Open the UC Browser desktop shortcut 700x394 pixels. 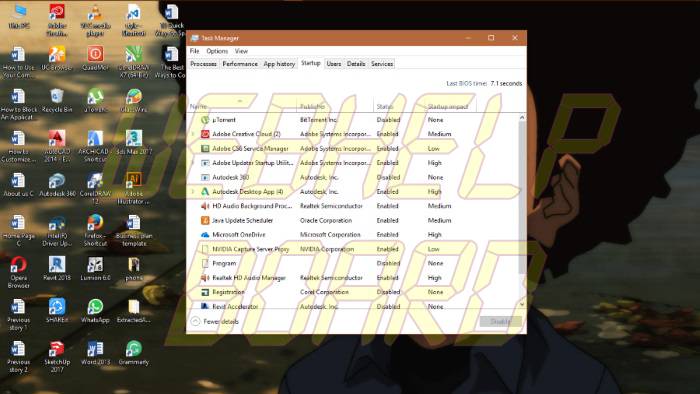57,58
